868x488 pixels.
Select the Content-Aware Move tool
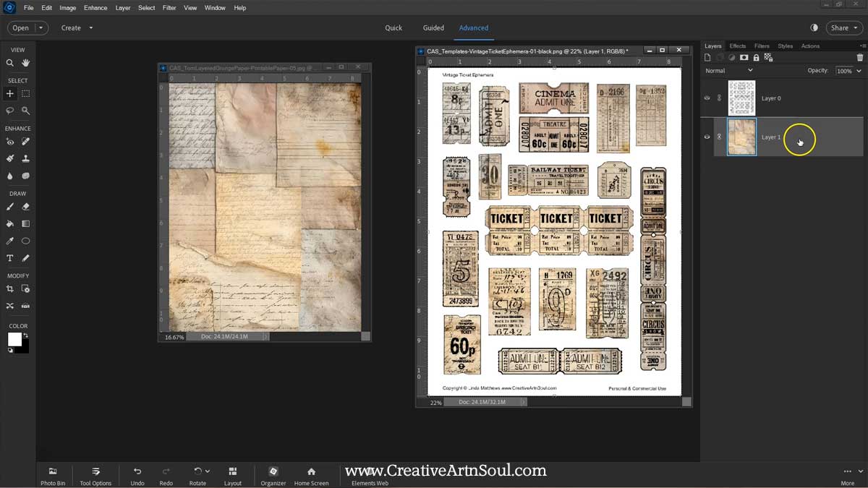click(x=10, y=306)
